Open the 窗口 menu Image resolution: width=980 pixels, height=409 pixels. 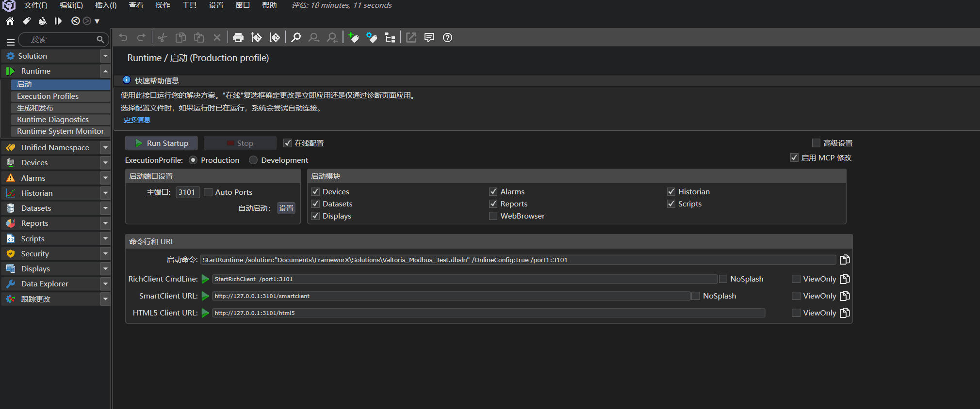243,5
